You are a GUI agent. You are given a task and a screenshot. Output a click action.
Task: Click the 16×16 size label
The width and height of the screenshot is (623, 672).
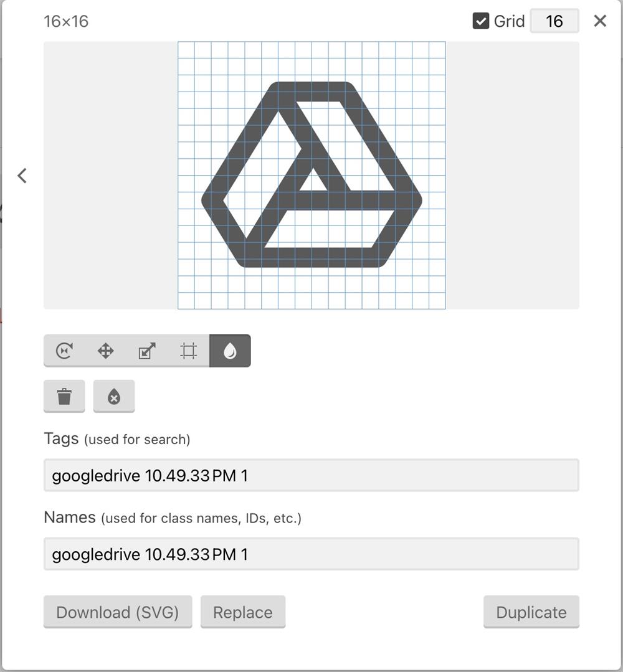[66, 21]
